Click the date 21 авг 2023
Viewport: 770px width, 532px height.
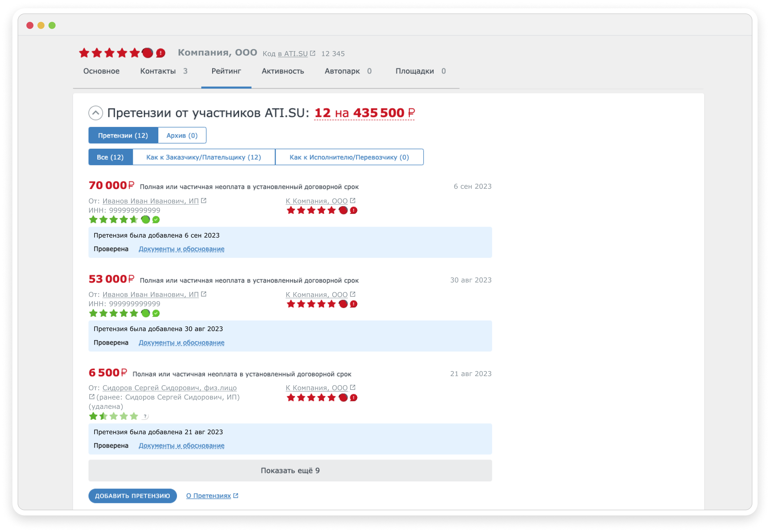471,374
